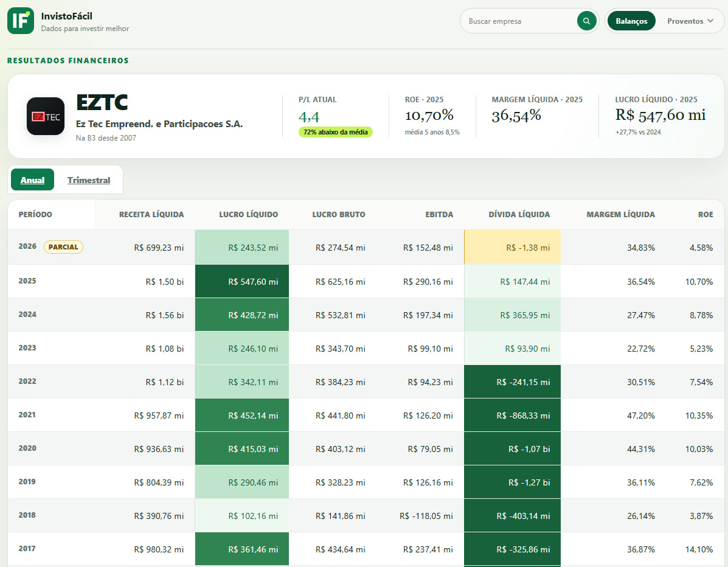Click the green search magnifier button
The width and height of the screenshot is (728, 567).
586,21
